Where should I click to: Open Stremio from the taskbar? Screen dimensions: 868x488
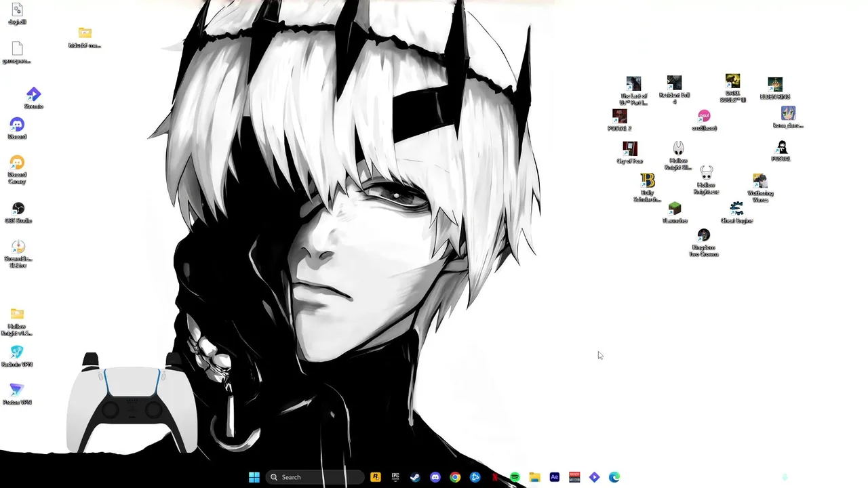[594, 477]
